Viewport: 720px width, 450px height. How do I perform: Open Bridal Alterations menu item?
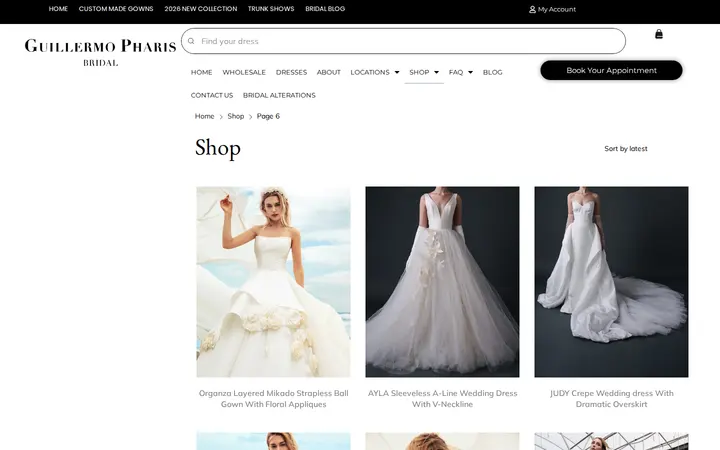279,95
